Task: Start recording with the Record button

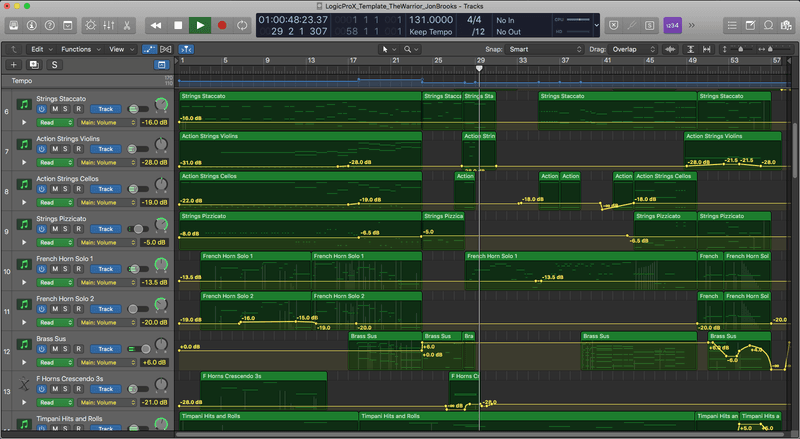Action: (x=222, y=25)
